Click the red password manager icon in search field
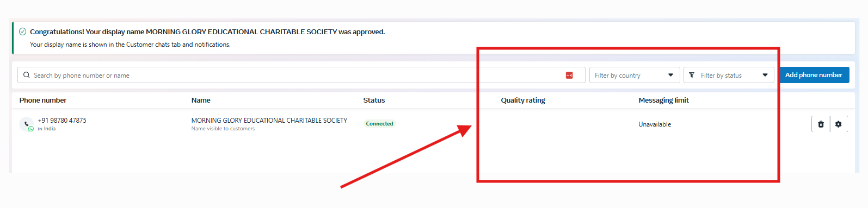 click(x=569, y=75)
